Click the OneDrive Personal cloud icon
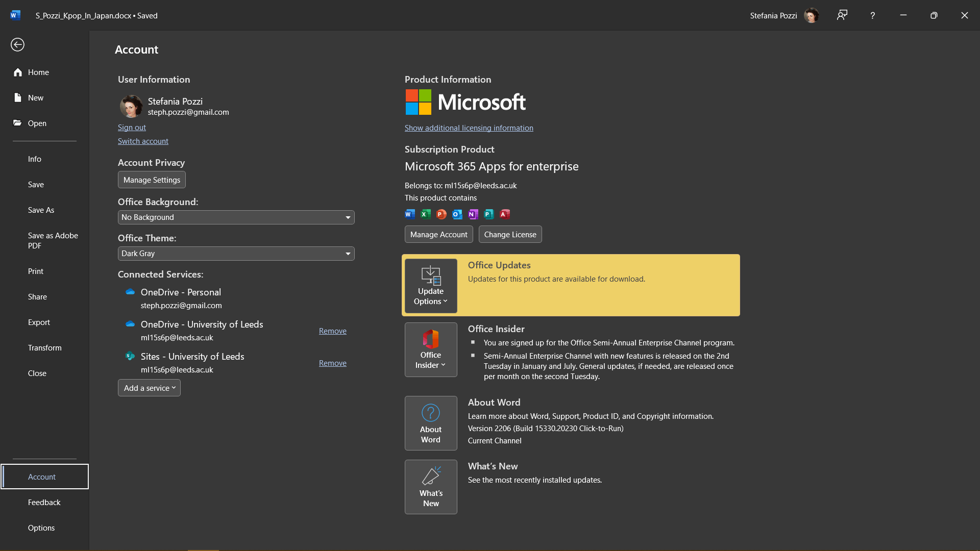 tap(130, 292)
